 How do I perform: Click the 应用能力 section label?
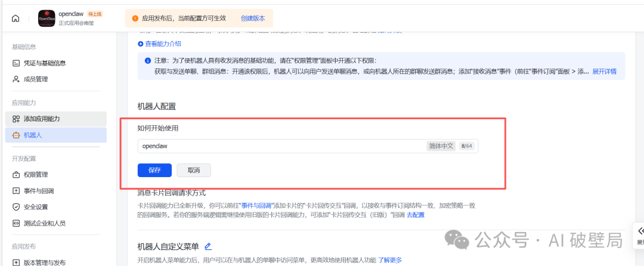coord(24,103)
